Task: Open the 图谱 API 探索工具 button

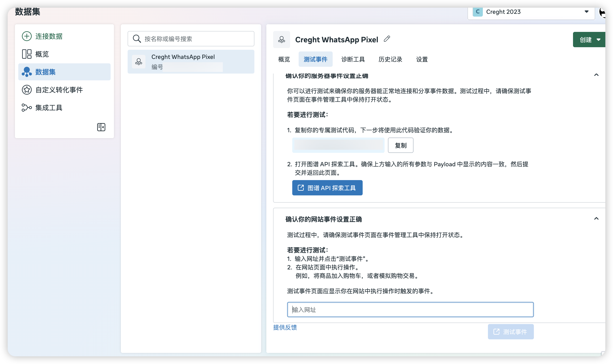Action: point(327,188)
